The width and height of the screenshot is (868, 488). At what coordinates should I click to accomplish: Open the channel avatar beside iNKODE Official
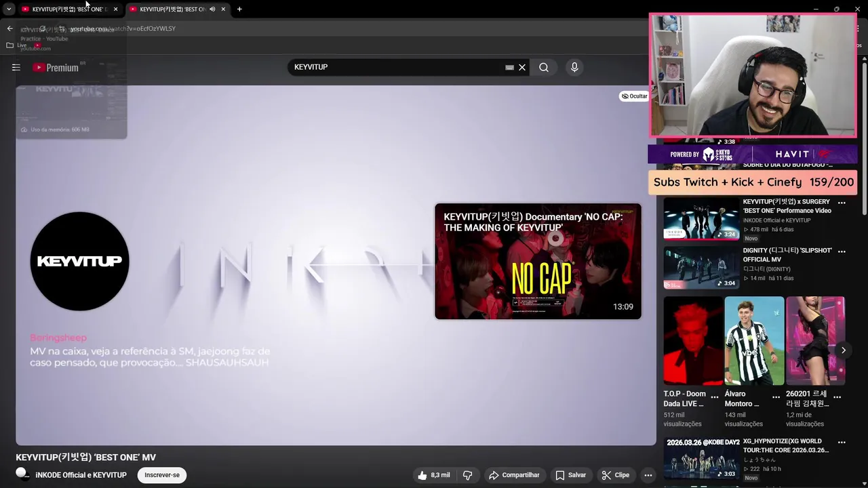22,474
